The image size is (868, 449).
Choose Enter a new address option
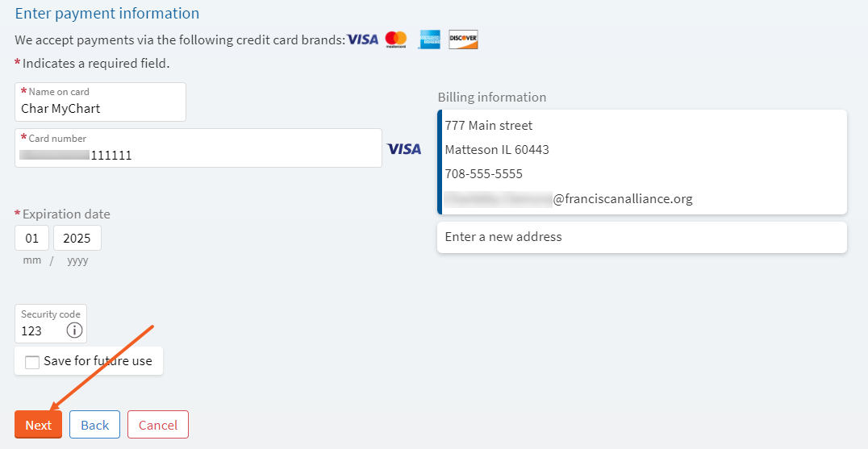(641, 237)
